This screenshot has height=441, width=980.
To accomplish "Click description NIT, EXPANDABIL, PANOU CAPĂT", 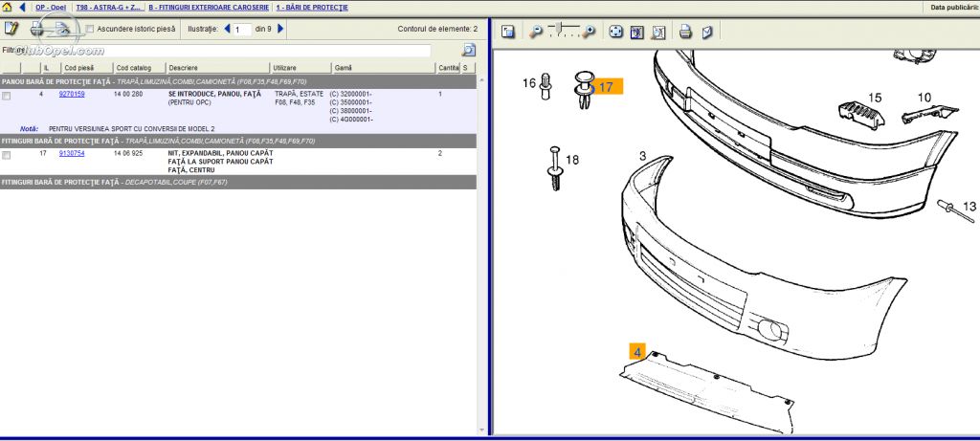I will (221, 153).
